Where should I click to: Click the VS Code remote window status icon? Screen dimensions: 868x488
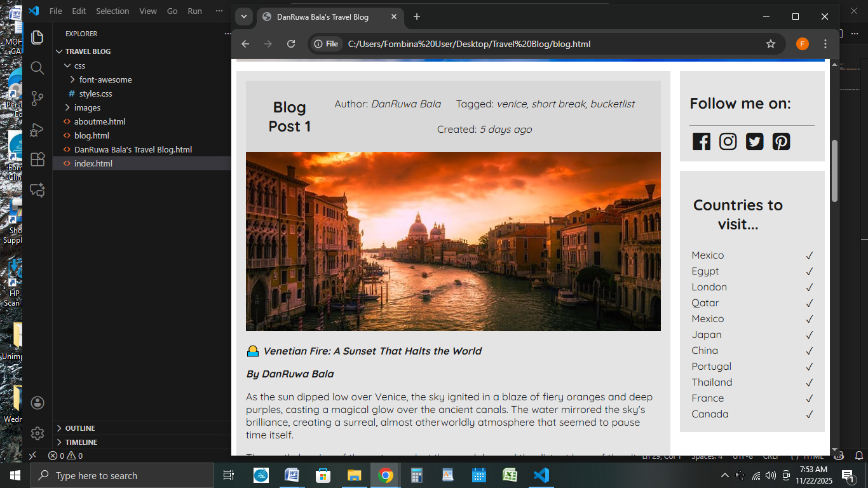(32, 456)
